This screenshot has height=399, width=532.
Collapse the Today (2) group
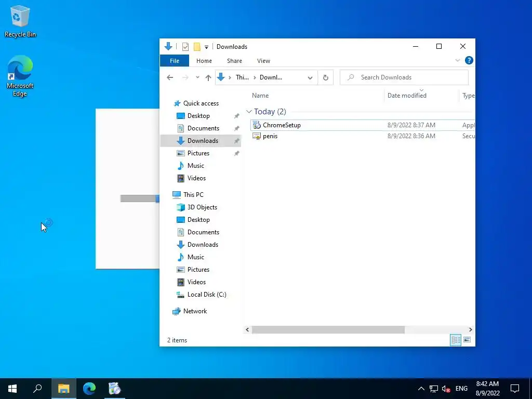click(x=249, y=112)
